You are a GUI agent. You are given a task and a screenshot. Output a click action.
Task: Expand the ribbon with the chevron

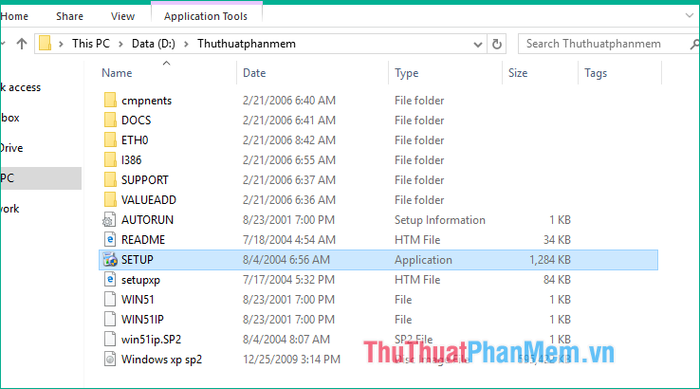tap(689, 16)
